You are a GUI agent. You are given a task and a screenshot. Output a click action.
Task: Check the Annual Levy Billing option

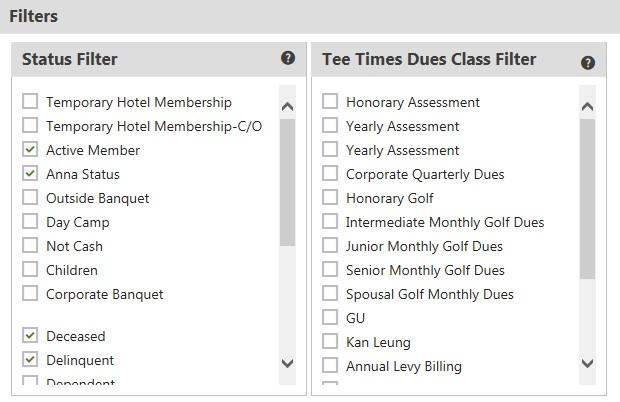(x=330, y=365)
